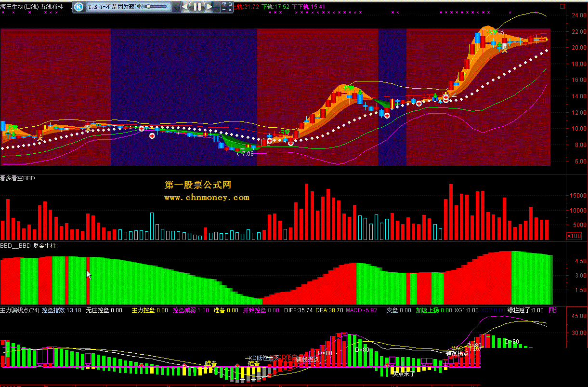
Task: Skip to the previous track
Action: [184, 7]
